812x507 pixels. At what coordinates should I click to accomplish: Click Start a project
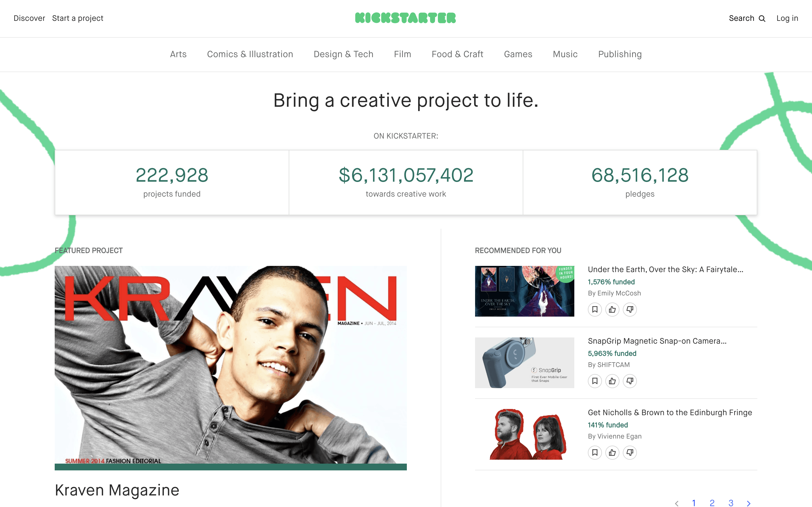(78, 18)
